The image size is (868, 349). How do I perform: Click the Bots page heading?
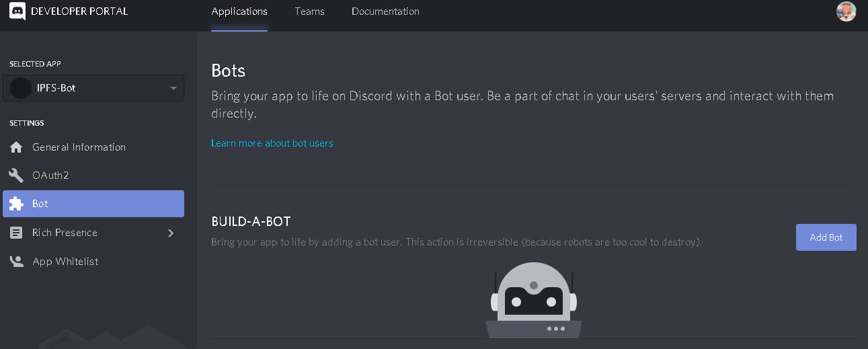pyautogui.click(x=229, y=71)
